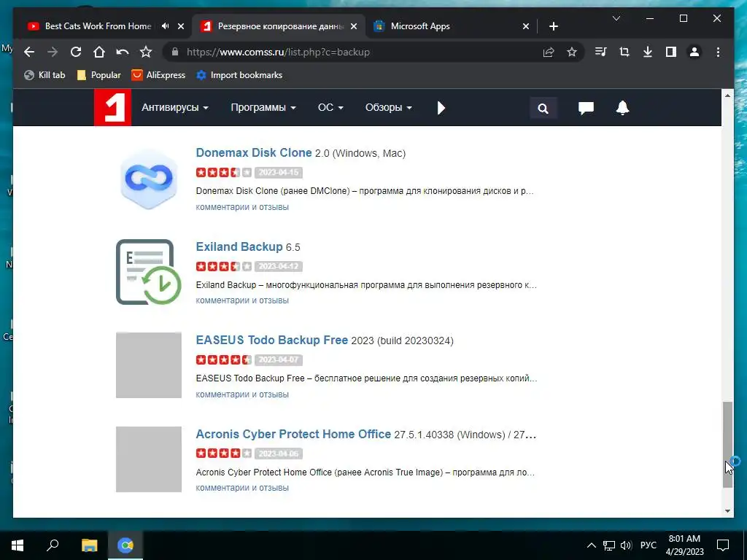
Task: Open the taskbar volume icon
Action: pos(626,545)
